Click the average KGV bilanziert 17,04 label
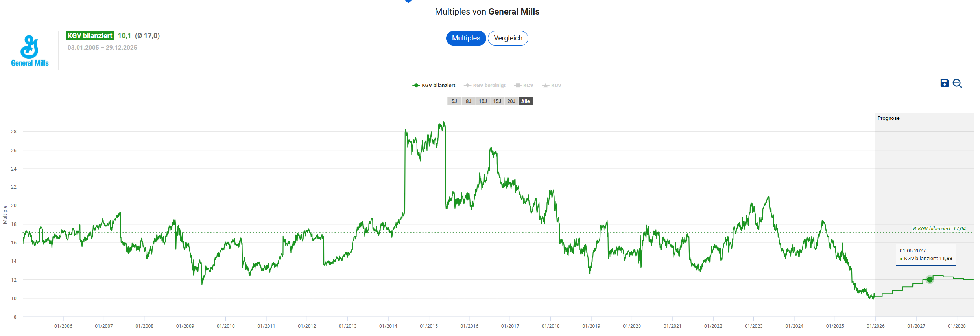Image resolution: width=980 pixels, height=336 pixels. click(939, 228)
